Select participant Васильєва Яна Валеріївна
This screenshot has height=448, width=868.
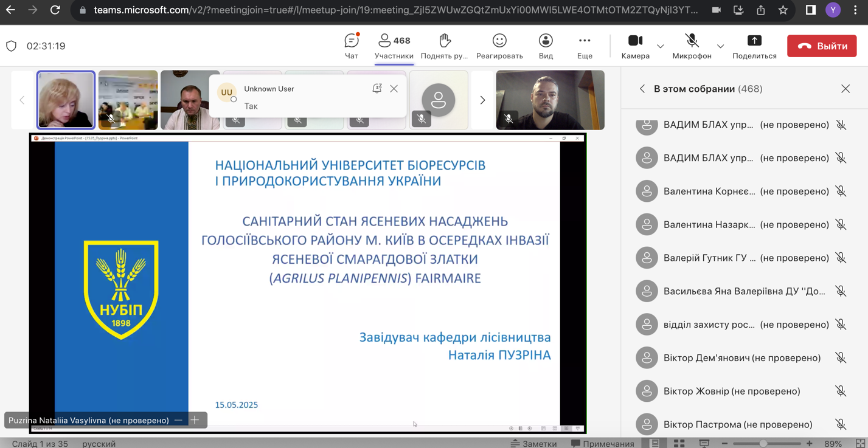[741, 291]
